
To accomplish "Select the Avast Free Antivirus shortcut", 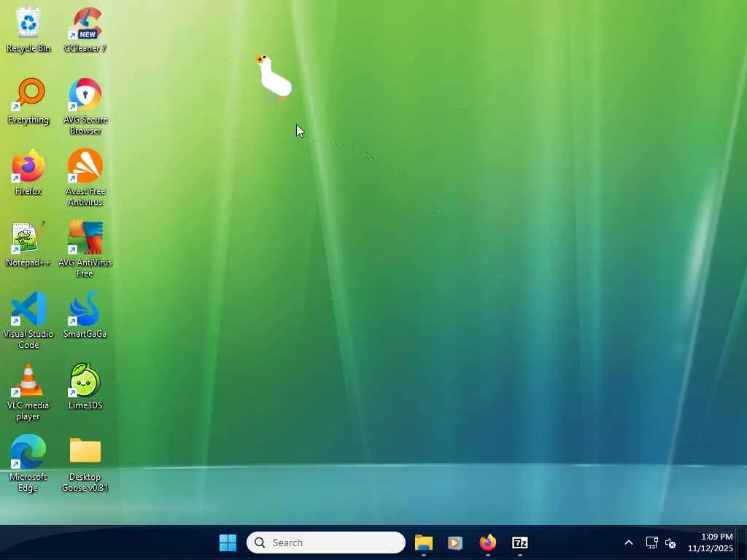I will 85,178.
